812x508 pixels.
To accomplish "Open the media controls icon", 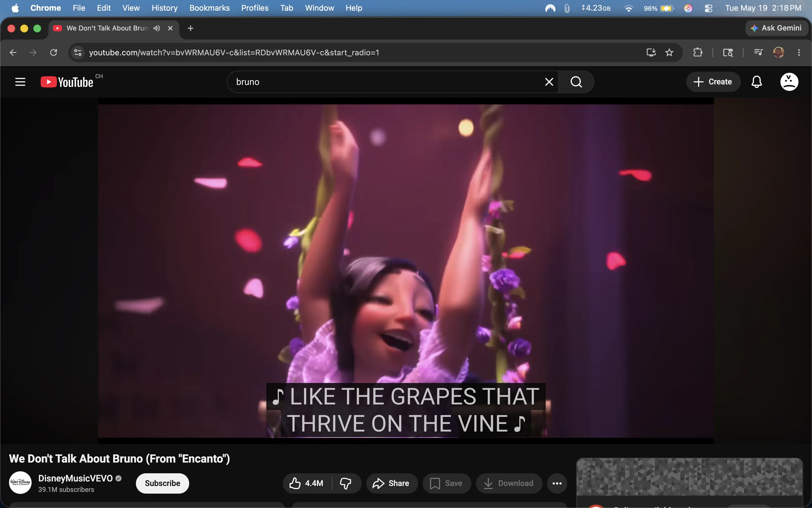I will click(758, 52).
